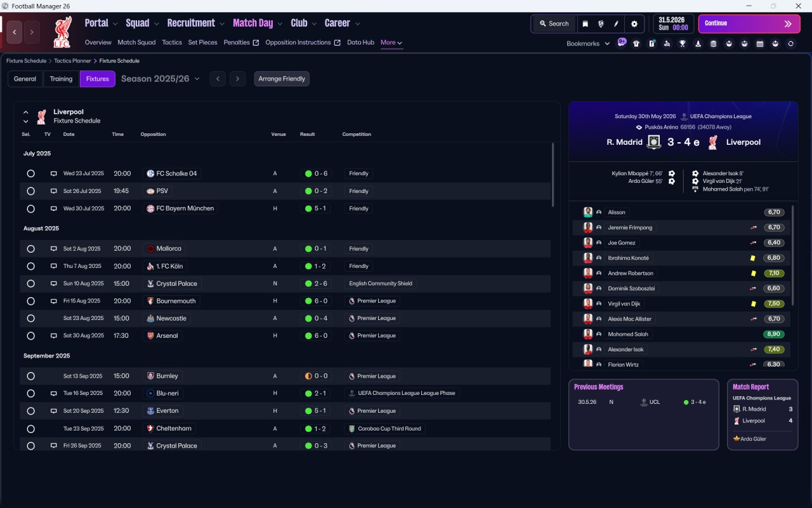Select the FC Schalke 04 fixture radio button
This screenshot has height=508, width=812.
pyautogui.click(x=30, y=173)
